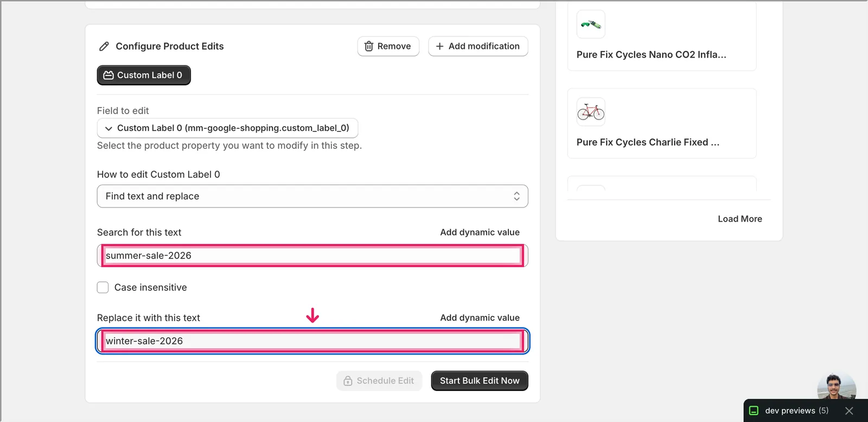The height and width of the screenshot is (422, 868).
Task: Add dynamic value for replacement text
Action: [480, 318]
